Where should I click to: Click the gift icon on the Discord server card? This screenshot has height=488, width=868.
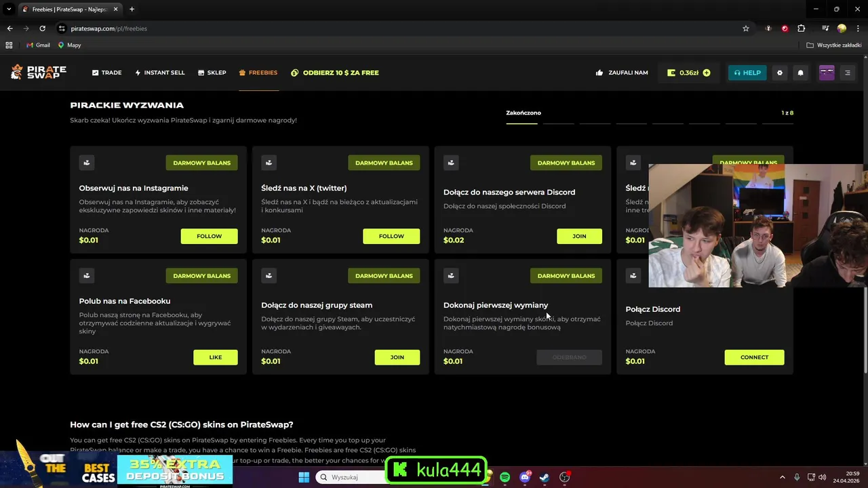(451, 163)
